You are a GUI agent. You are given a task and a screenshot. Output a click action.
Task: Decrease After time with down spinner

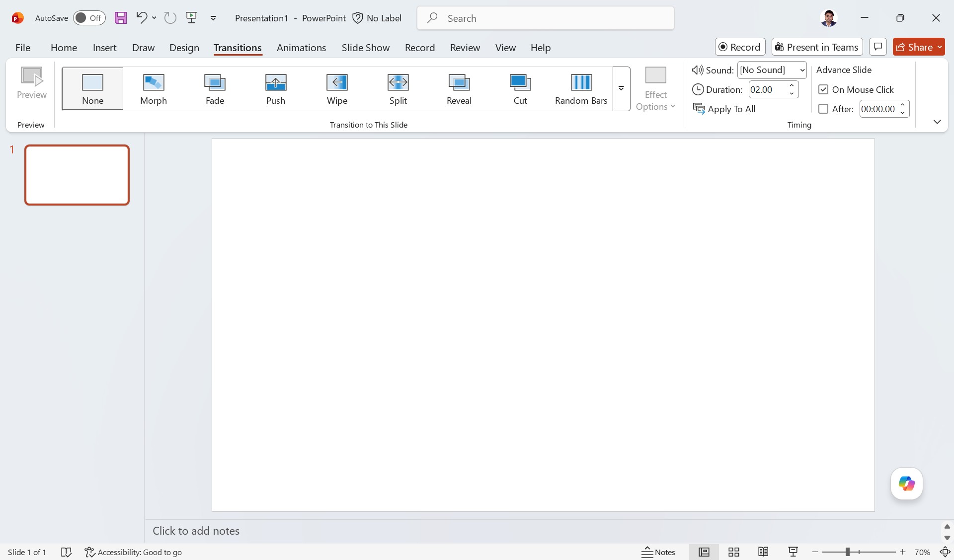click(902, 113)
